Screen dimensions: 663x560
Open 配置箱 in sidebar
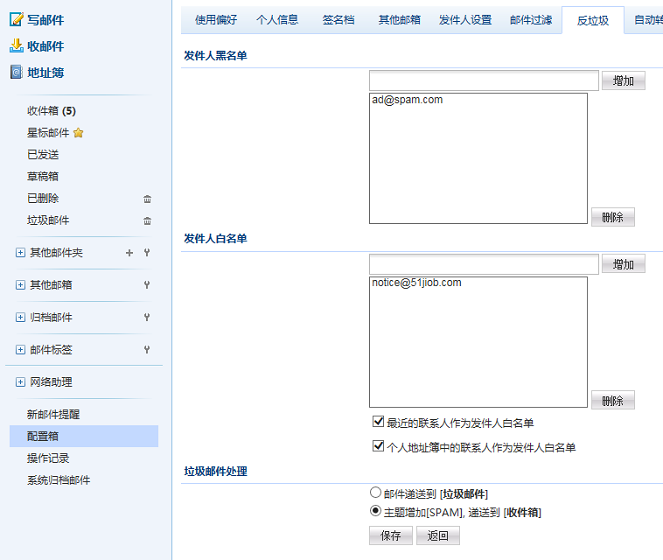(x=84, y=436)
